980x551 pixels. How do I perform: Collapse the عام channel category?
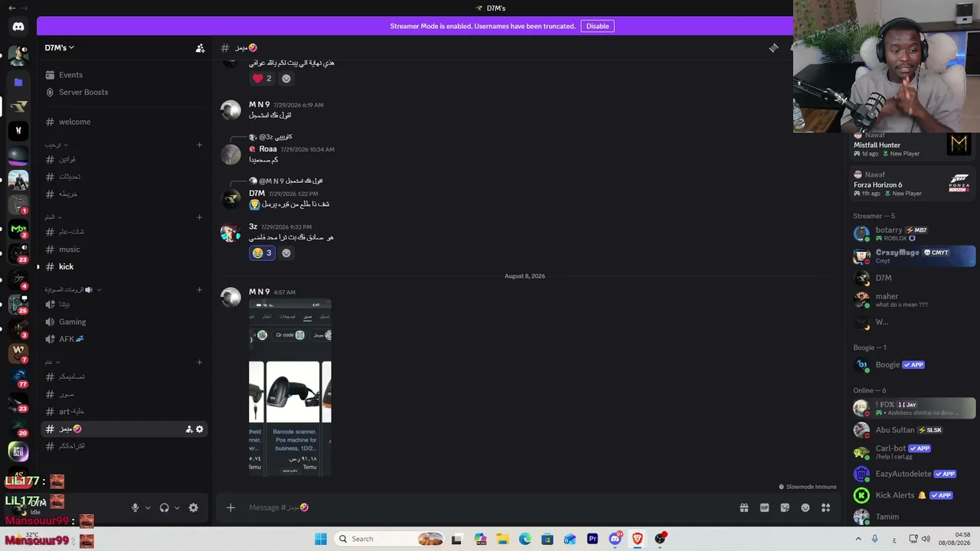(x=51, y=362)
